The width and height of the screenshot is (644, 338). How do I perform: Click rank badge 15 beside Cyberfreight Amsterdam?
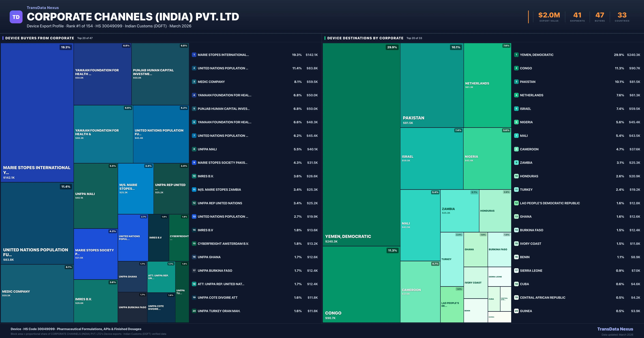(194, 243)
